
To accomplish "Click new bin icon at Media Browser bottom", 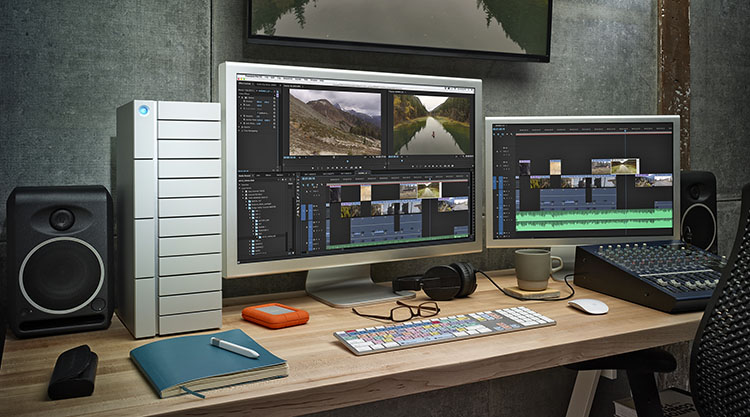I will coord(287,252).
